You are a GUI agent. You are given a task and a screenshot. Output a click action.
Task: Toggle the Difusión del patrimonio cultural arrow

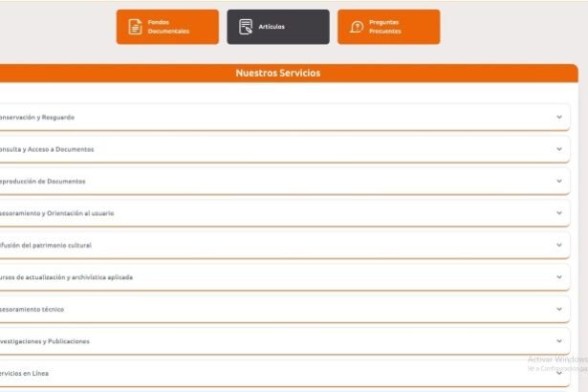click(x=559, y=245)
